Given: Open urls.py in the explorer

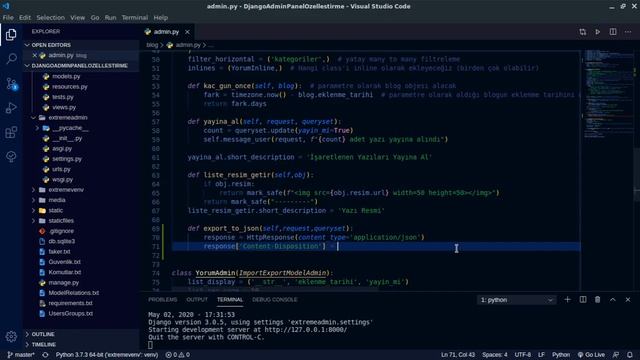Looking at the screenshot, I should click(x=61, y=169).
